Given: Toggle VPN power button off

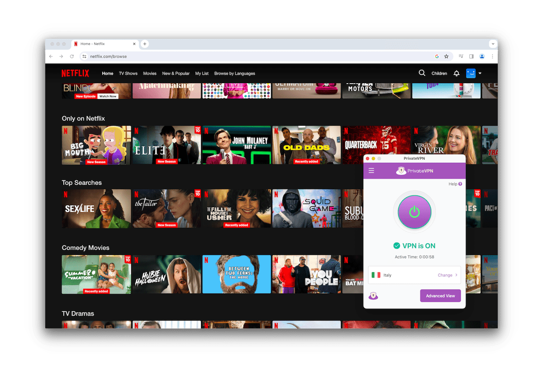Looking at the screenshot, I should (414, 212).
